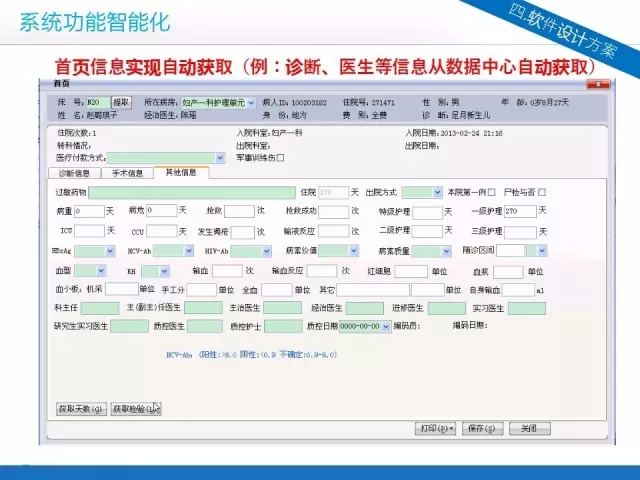The image size is (640, 480).
Task: Click the 获取天数 button
Action: click(79, 408)
